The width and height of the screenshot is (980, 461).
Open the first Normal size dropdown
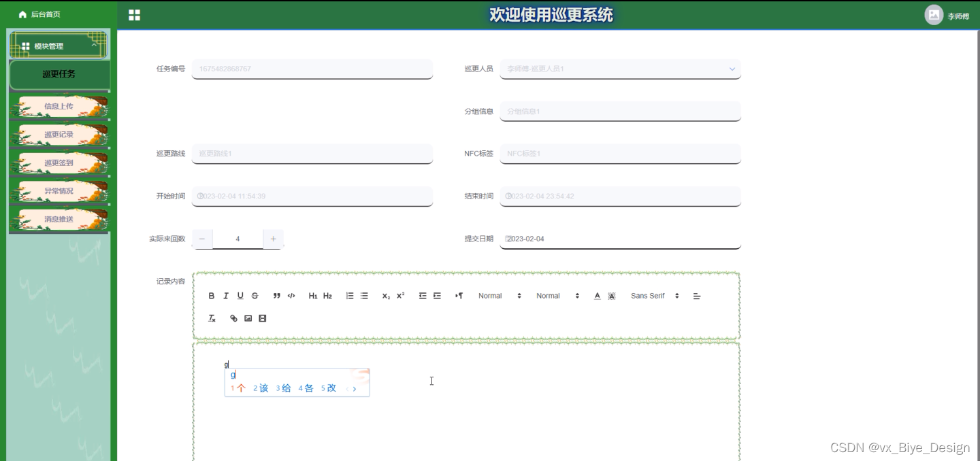(500, 296)
